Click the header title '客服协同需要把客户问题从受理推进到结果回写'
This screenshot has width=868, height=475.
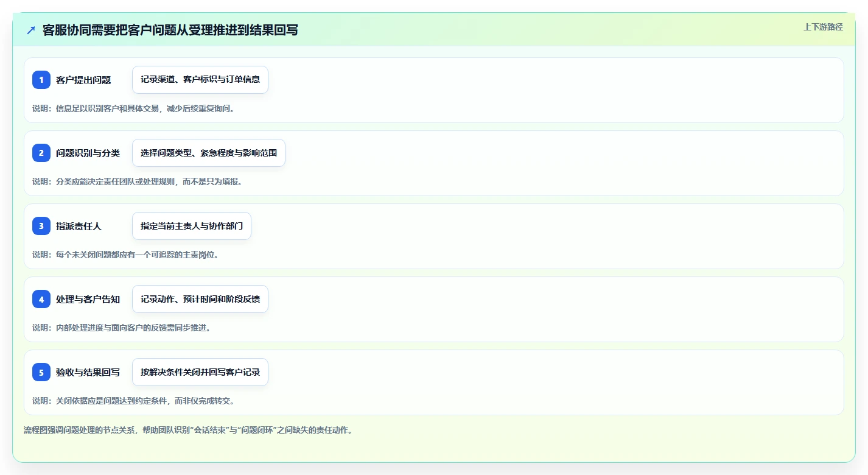(x=170, y=30)
